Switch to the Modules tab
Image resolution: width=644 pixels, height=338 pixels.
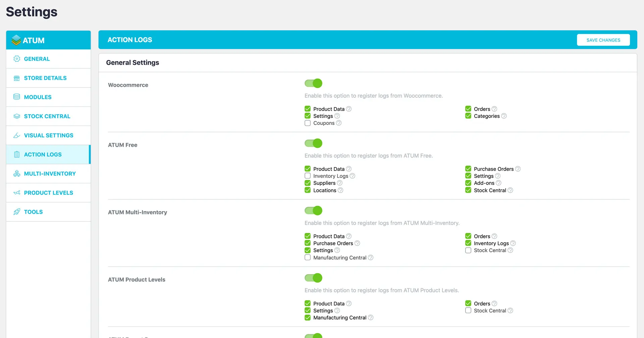tap(48, 97)
